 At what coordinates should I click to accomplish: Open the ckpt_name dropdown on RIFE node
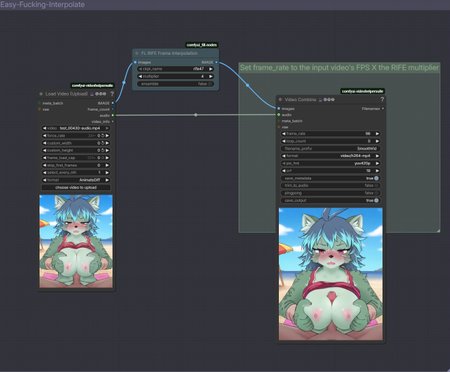tap(175, 69)
